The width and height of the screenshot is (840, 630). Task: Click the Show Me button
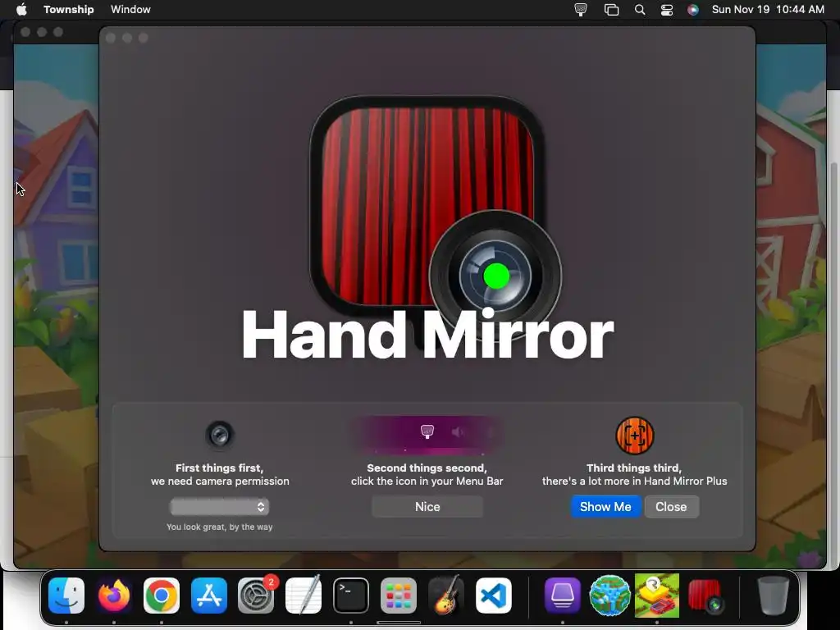[605, 507]
